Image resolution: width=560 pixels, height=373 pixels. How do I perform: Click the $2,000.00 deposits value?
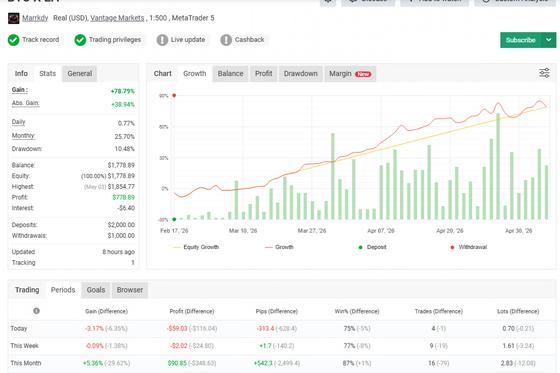[121, 225]
